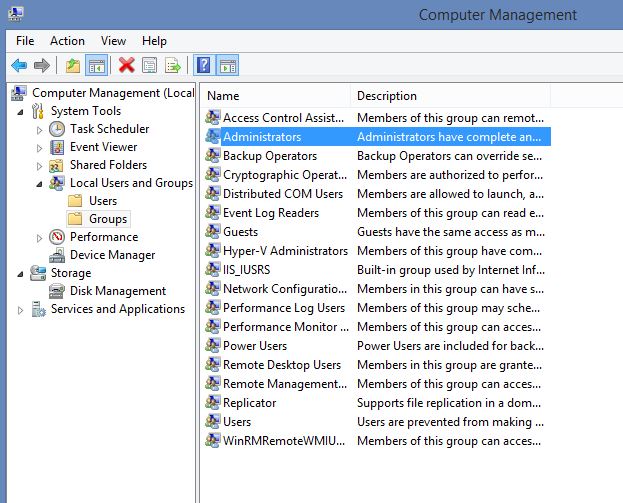The width and height of the screenshot is (623, 503).
Task: Select the Remote Management... group
Action: coord(285,384)
